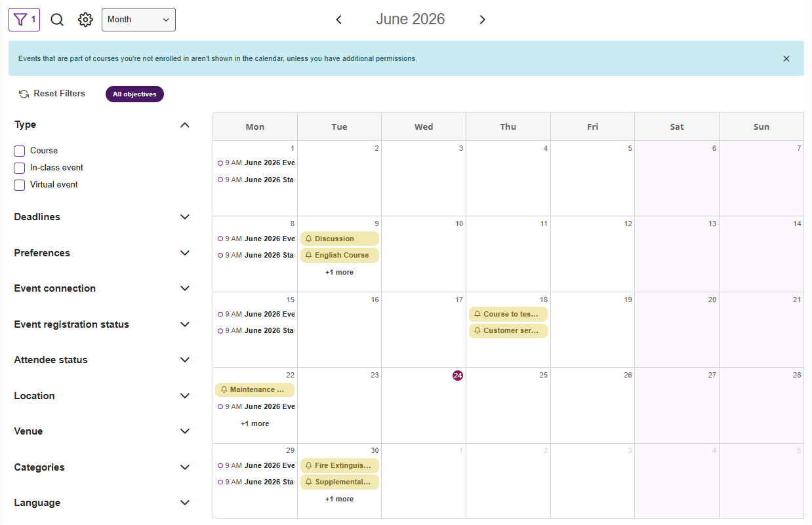
Task: Open June 1 first 9 AM event
Action: click(x=256, y=163)
